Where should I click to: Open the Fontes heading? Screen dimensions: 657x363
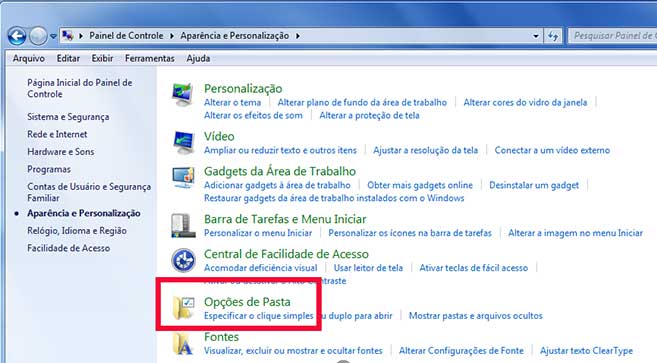coord(221,337)
